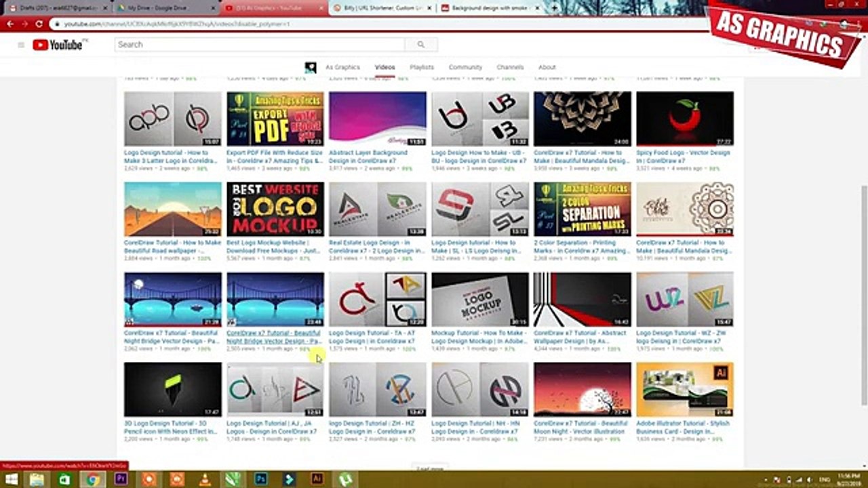The image size is (868, 488).
Task: Open the Best Website Logo Mockup thumbnail
Action: point(275,209)
